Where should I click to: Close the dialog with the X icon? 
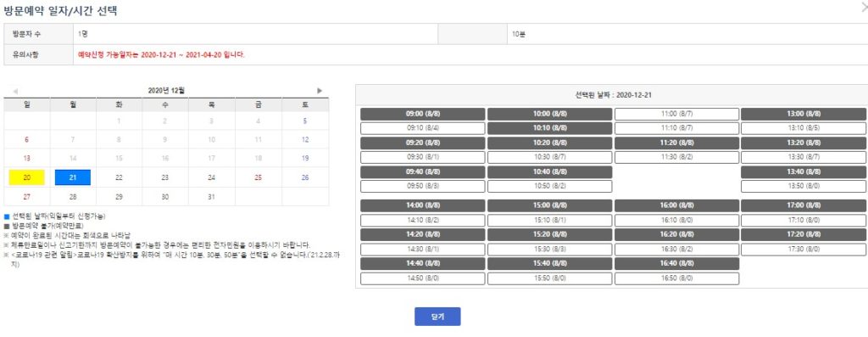pos(865,8)
